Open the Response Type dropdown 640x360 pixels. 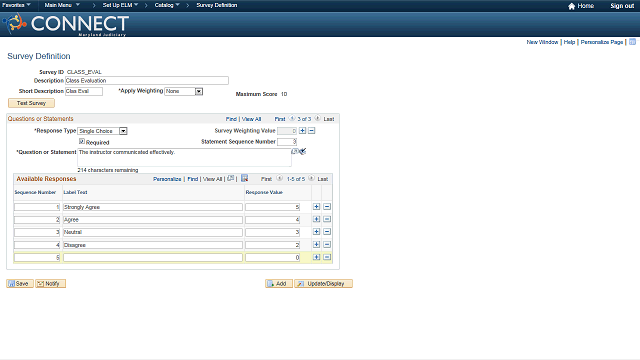click(x=123, y=131)
